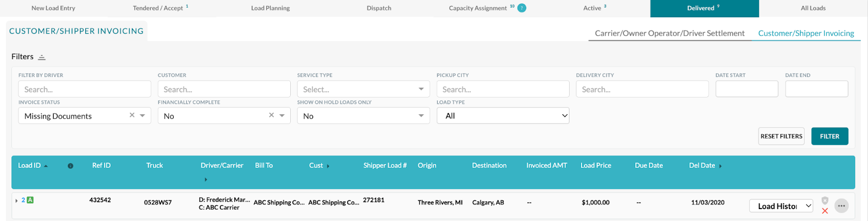Open the three-dots more menu for load 2
Screen dimensions: 868x221
click(x=841, y=206)
